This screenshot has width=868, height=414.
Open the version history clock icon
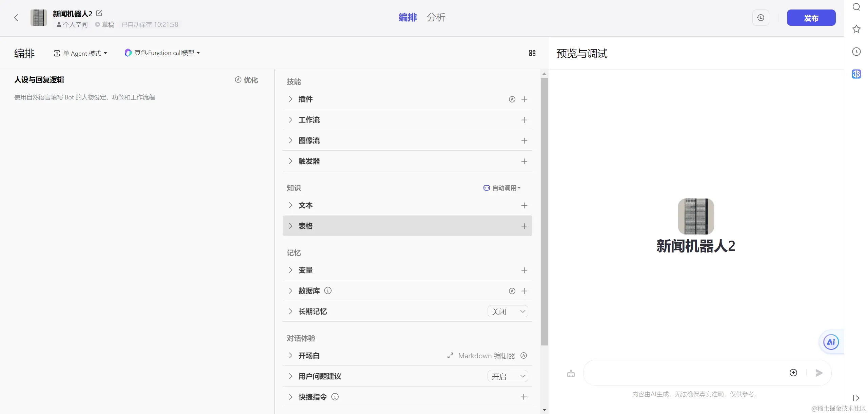tap(761, 18)
